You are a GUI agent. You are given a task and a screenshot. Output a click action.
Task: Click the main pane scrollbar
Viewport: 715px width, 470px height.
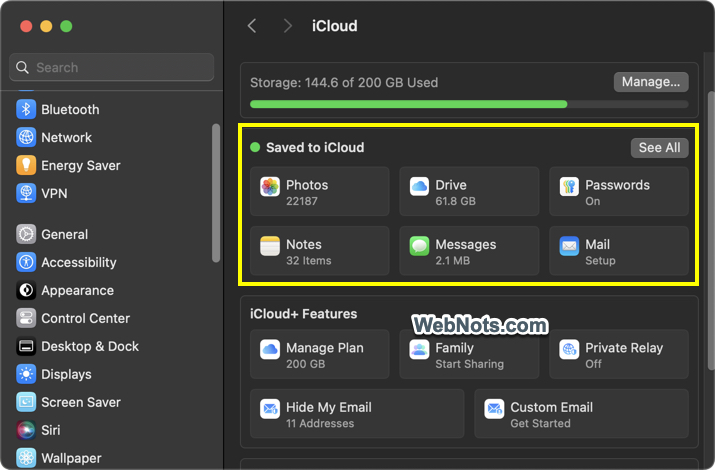tap(711, 230)
